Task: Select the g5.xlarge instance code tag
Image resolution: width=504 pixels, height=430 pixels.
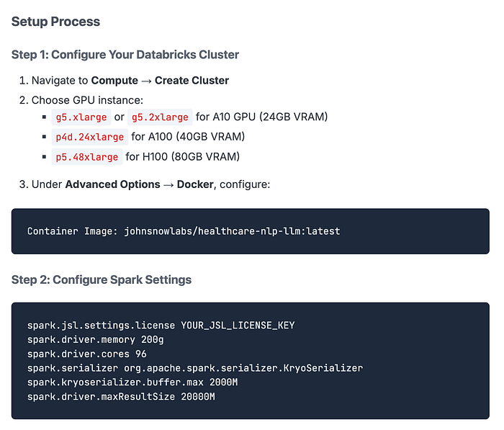Action: [81, 117]
